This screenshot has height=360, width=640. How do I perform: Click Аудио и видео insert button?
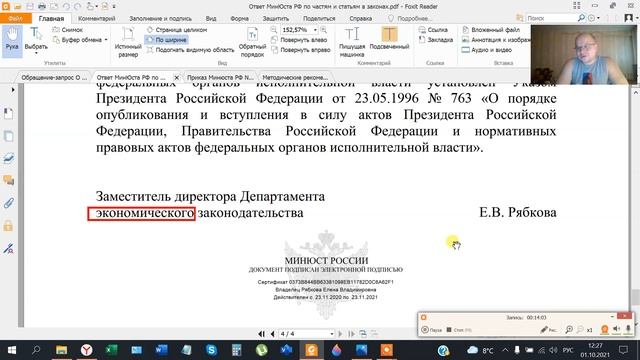pyautogui.click(x=487, y=50)
